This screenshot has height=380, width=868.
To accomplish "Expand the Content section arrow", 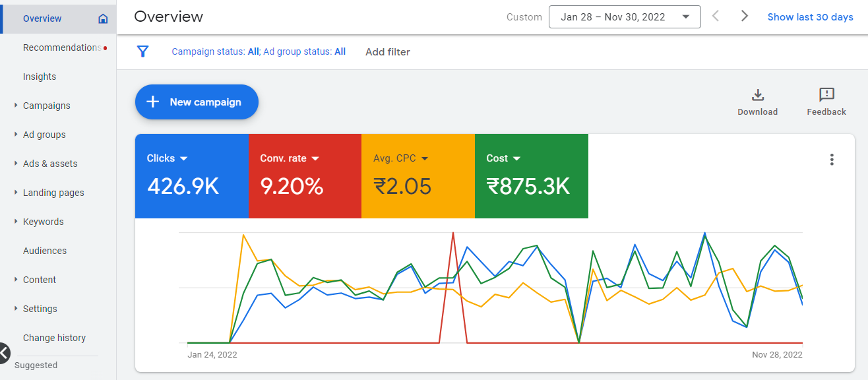I will tap(16, 280).
